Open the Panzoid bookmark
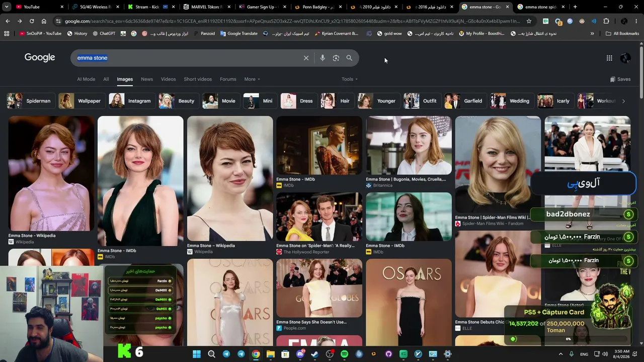This screenshot has height=362, width=644. click(204, 34)
